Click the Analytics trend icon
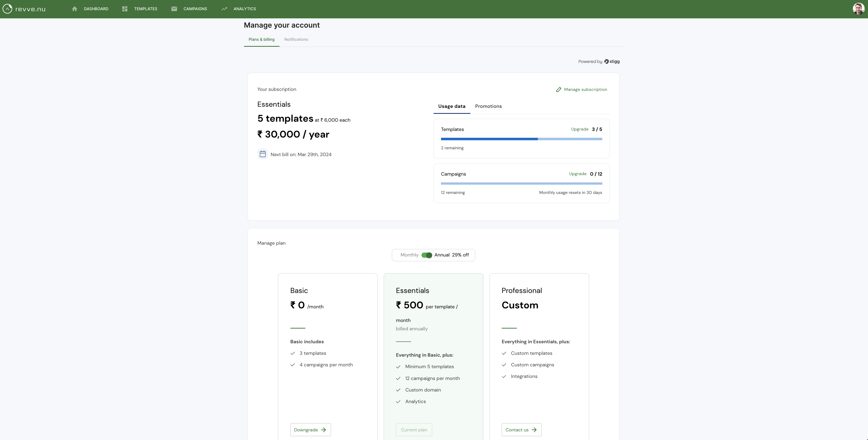Image resolution: width=868 pixels, height=440 pixels. [224, 9]
